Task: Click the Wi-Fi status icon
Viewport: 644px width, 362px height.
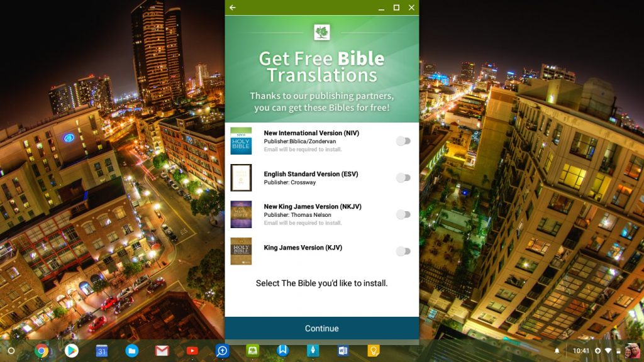Action: point(608,351)
